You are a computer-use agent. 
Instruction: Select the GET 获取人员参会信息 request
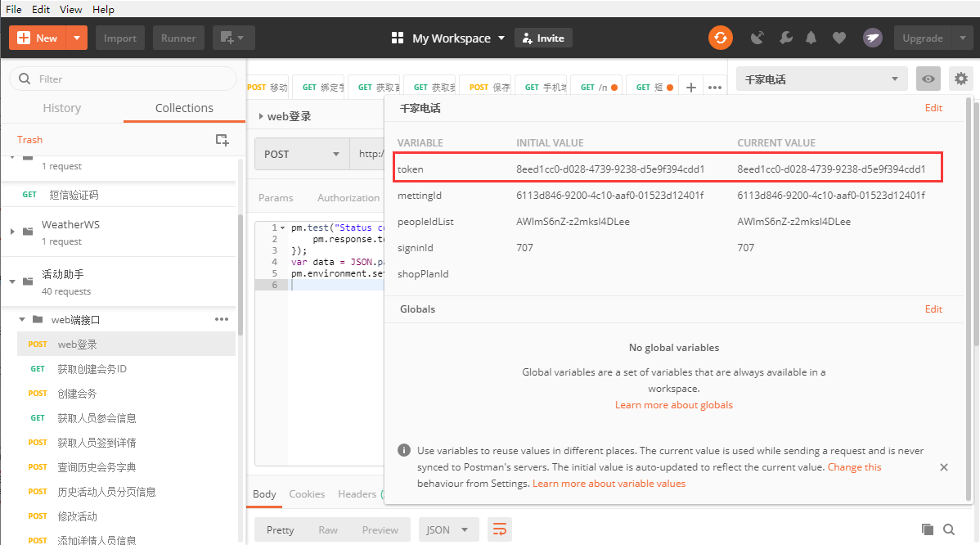pyautogui.click(x=126, y=417)
